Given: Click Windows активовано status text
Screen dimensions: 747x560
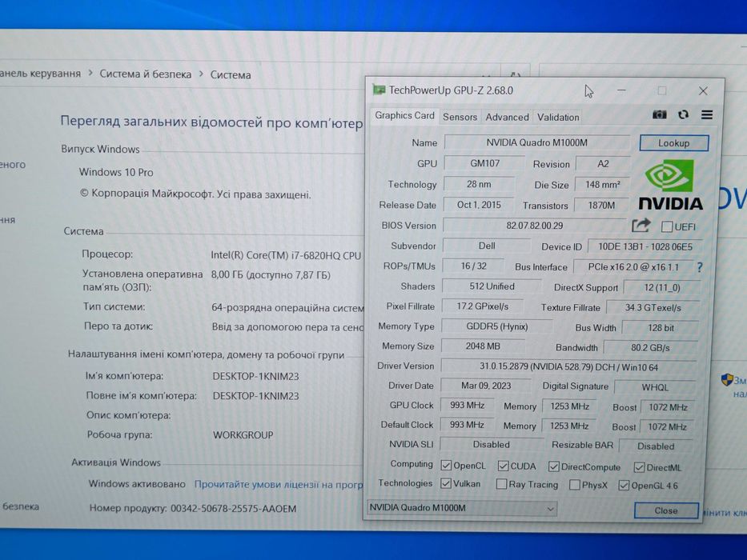Looking at the screenshot, I should (137, 484).
